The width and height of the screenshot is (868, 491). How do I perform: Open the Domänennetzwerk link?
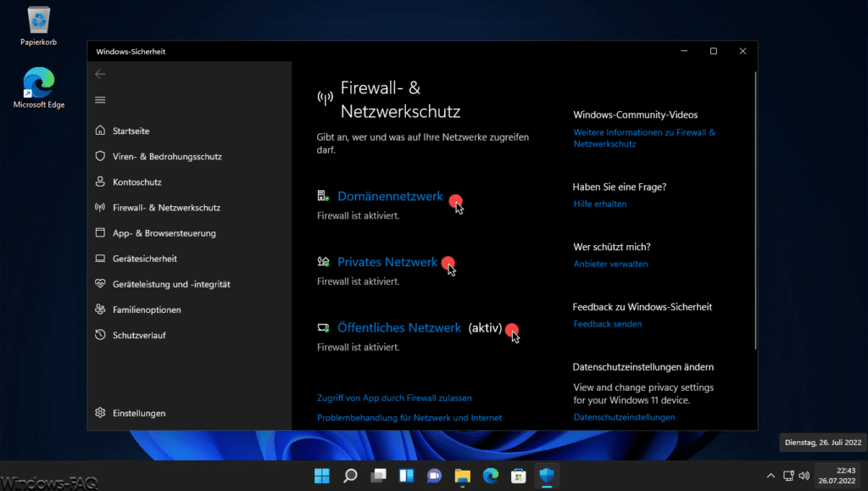pos(390,196)
